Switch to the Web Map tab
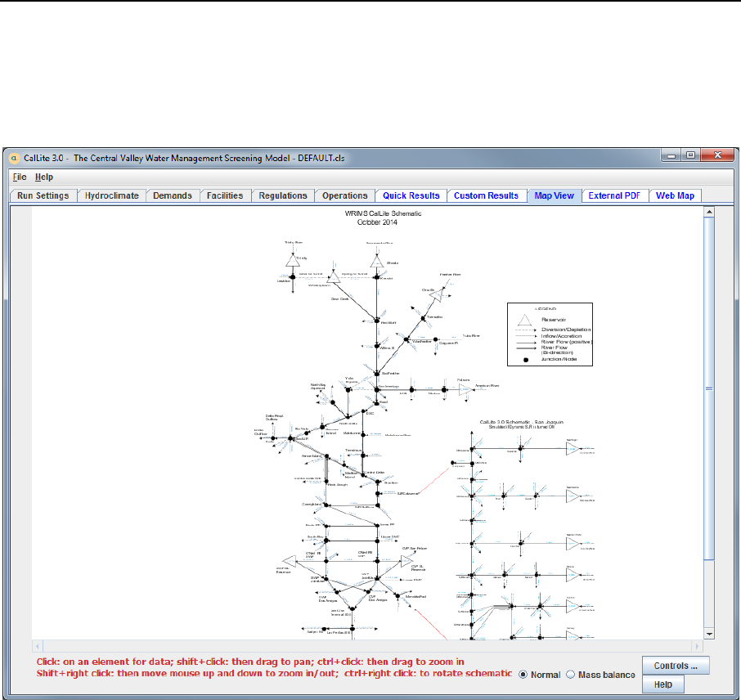The width and height of the screenshot is (741, 700). (x=676, y=195)
